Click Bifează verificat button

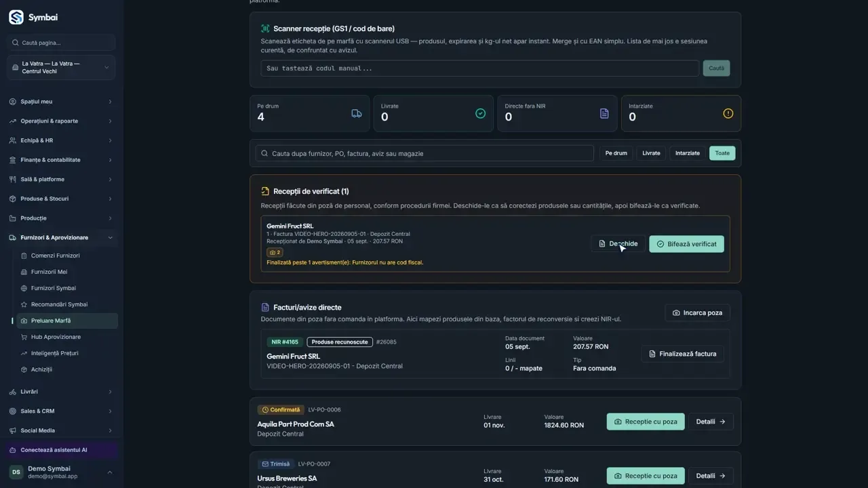(686, 244)
